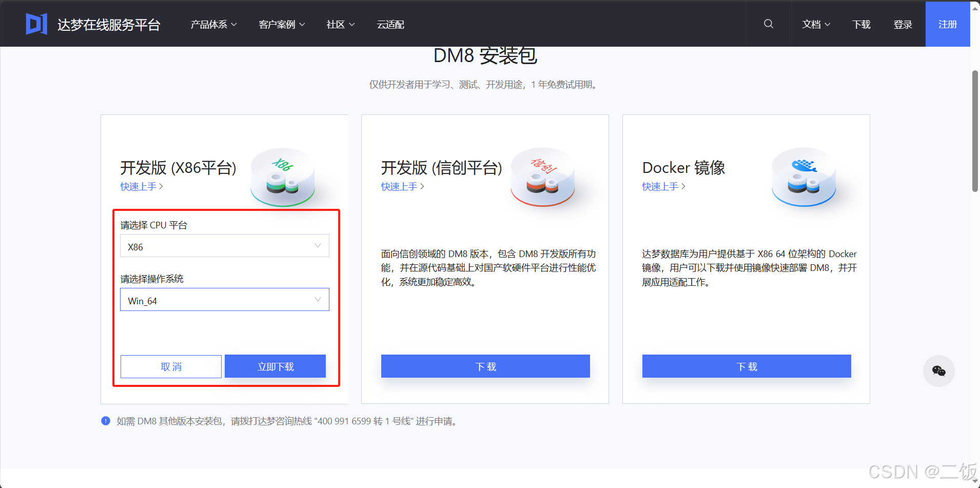Click the DM8 安装包 heading
The height and width of the screenshot is (488, 980).
[x=485, y=55]
